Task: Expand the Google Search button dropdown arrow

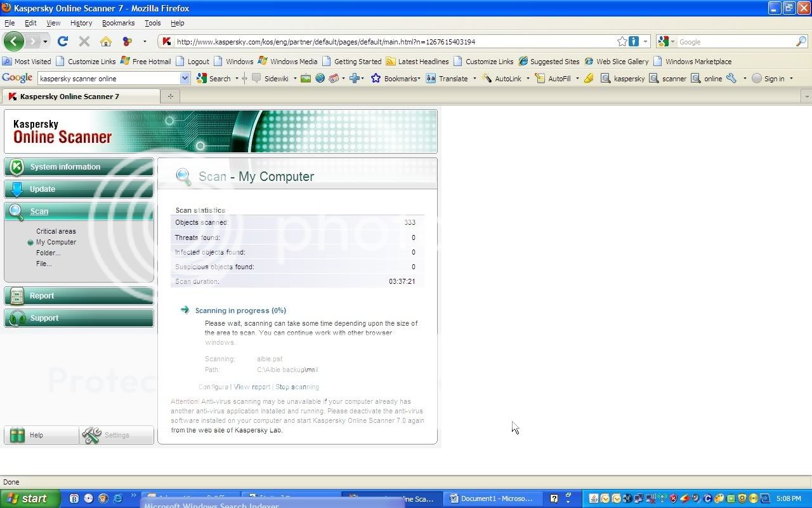Action: click(x=237, y=79)
